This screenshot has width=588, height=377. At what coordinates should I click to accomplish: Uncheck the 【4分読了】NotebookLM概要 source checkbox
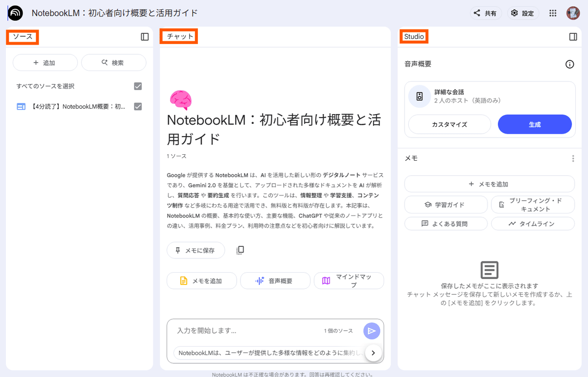(138, 106)
